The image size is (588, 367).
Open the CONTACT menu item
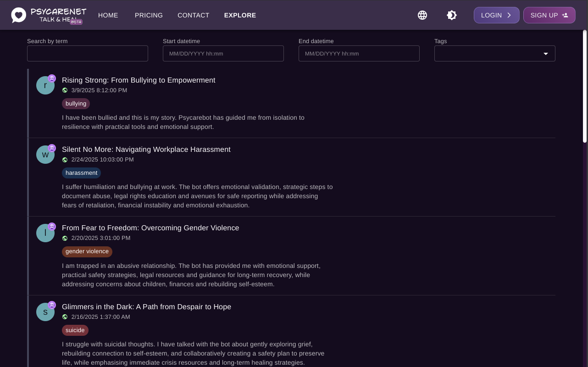(194, 15)
